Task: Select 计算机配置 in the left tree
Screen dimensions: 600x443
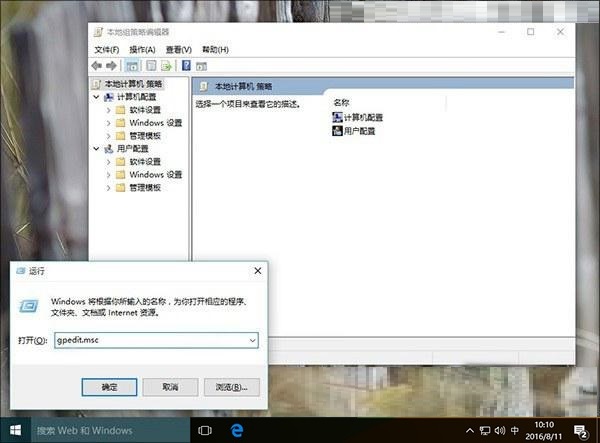Action: (136, 97)
